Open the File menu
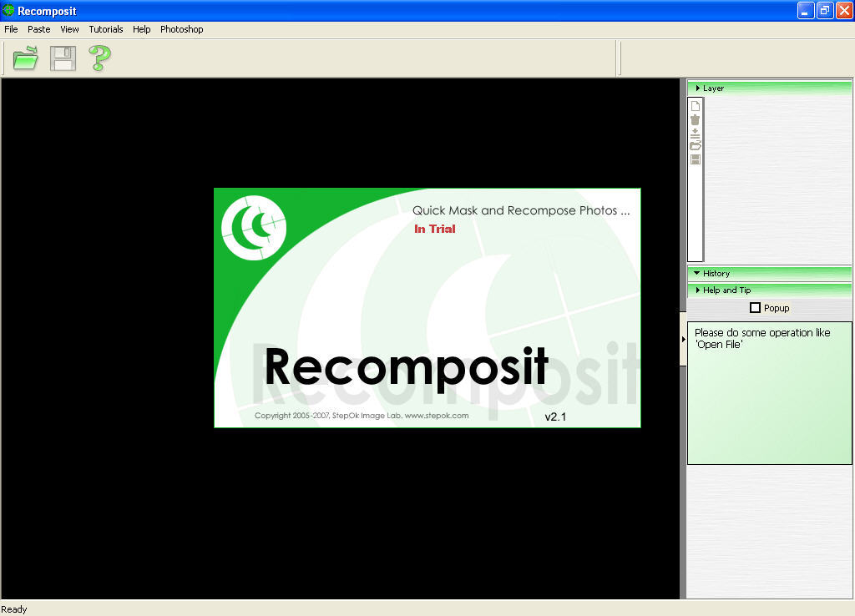The width and height of the screenshot is (855, 616). point(11,29)
